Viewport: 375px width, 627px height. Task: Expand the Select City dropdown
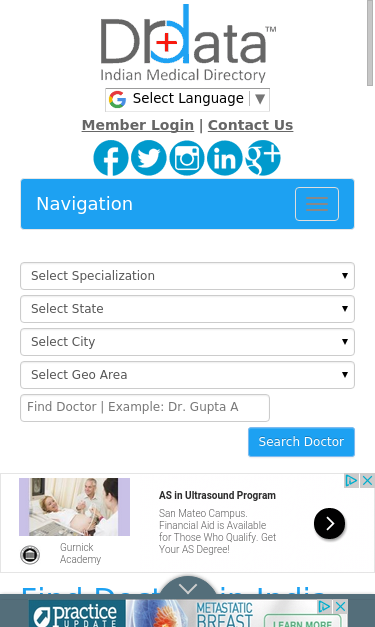(188, 342)
